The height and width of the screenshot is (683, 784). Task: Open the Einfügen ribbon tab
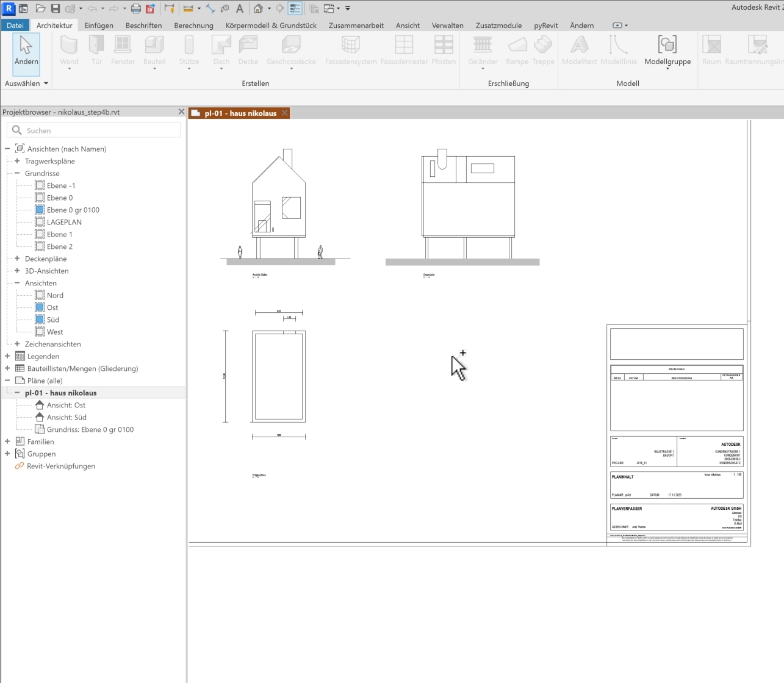tap(99, 26)
